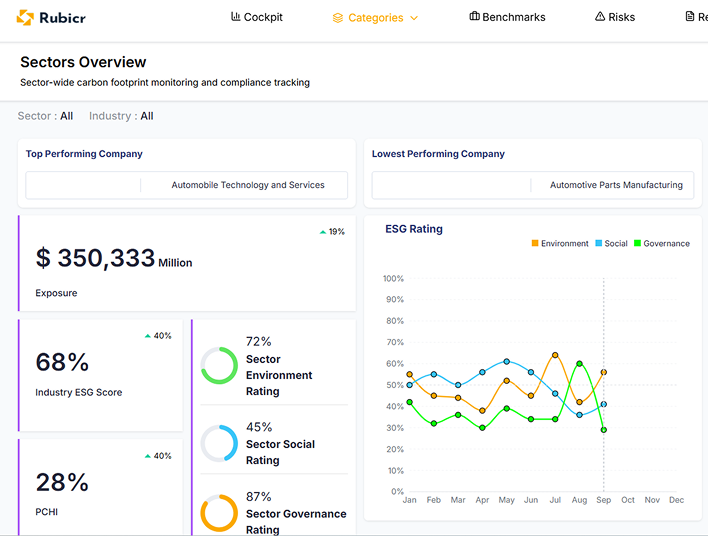
Task: Click the Sector Environment Rating donut chart
Action: pyautogui.click(x=219, y=366)
